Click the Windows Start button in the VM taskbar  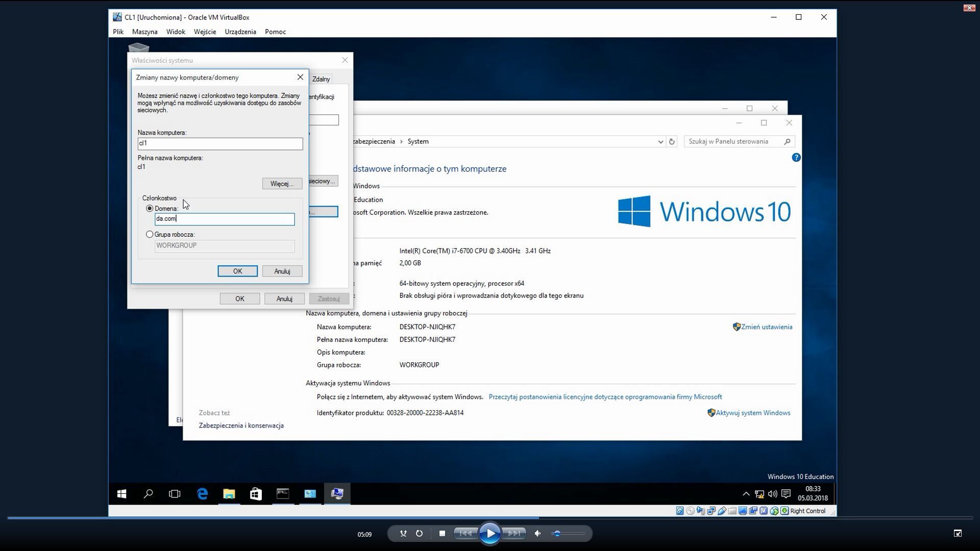point(121,494)
